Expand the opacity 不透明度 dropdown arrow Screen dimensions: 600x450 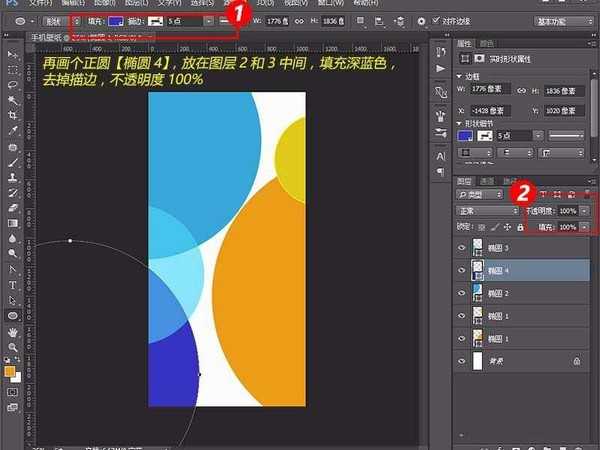584,212
